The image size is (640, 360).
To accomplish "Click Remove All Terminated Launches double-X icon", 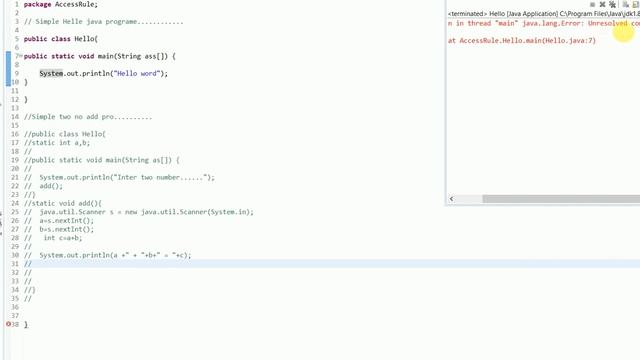I will coord(613,4).
